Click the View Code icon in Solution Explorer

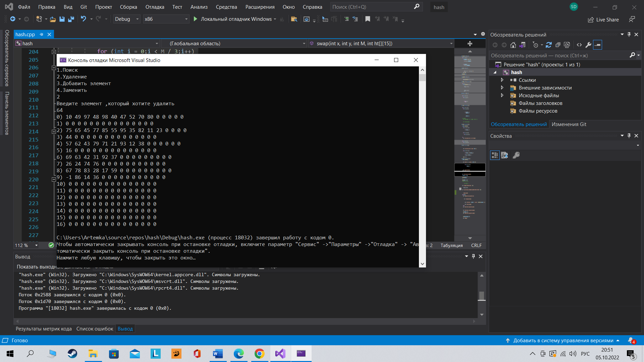(579, 45)
